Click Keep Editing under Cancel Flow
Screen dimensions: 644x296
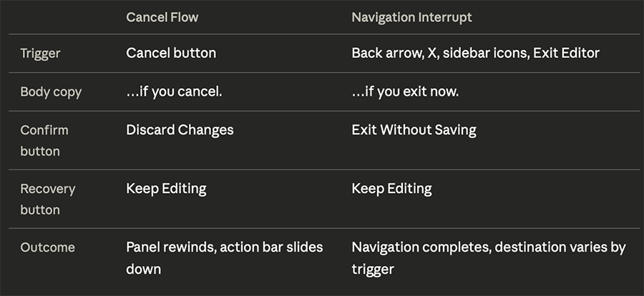(166, 189)
